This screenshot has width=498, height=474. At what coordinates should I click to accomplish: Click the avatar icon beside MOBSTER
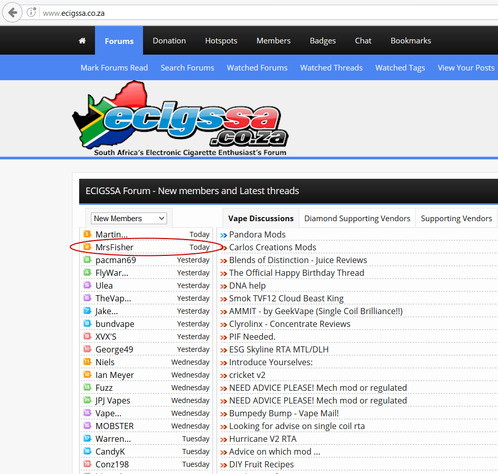tap(87, 425)
